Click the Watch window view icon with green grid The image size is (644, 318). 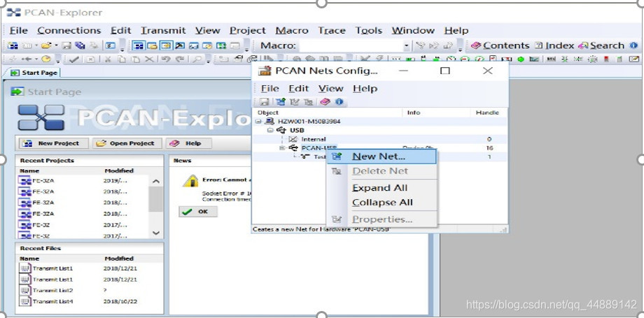click(x=221, y=45)
